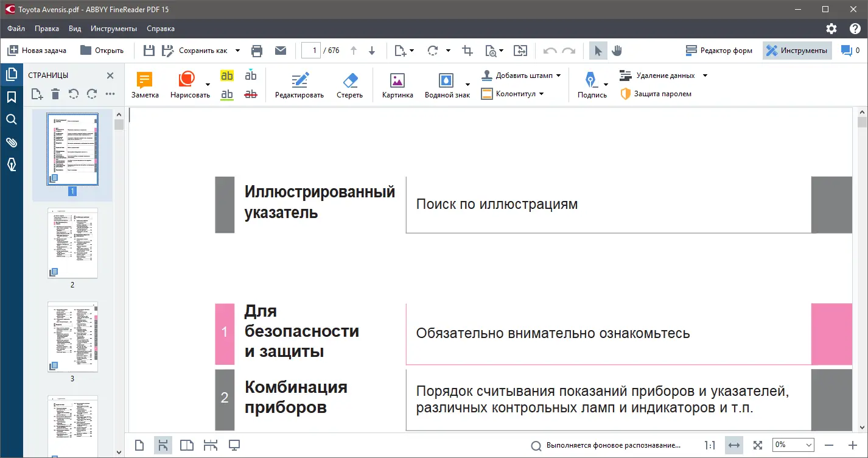Activate the crop pages tool
Screen dimensions: 868x458
pyautogui.click(x=467, y=51)
